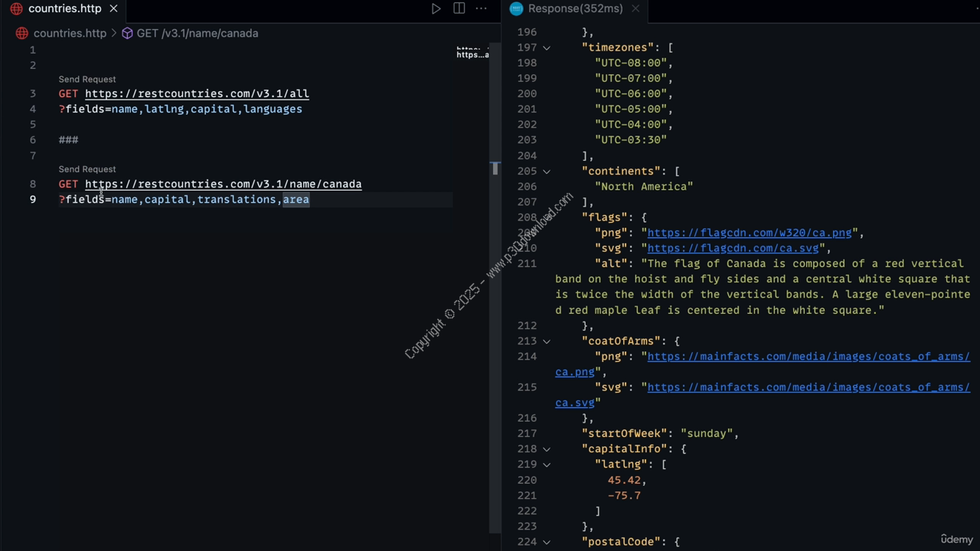Click the "latlng" field on line 4
The height and width of the screenshot is (551, 980).
coord(165,109)
